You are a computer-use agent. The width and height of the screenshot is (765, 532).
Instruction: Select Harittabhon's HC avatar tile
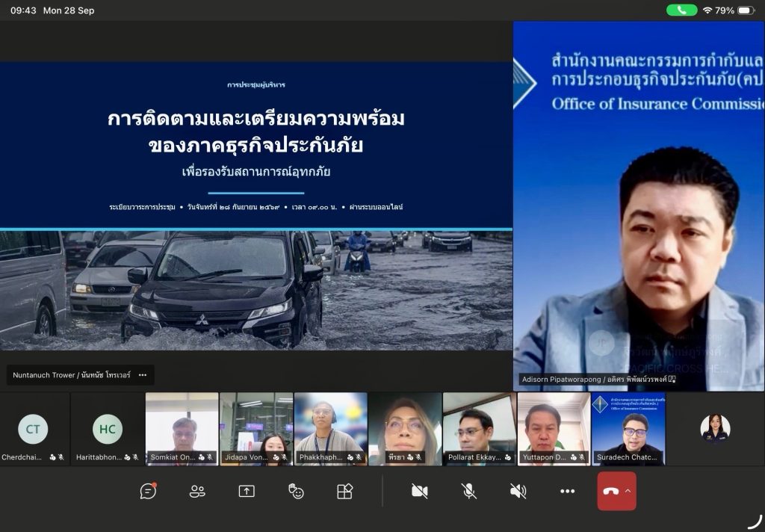108,429
